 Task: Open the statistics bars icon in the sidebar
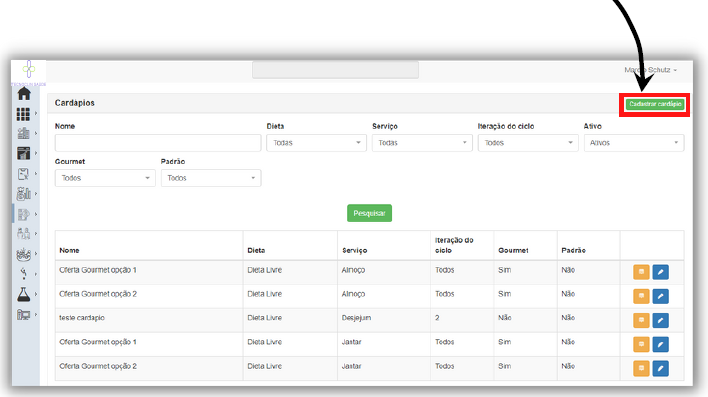[23, 194]
